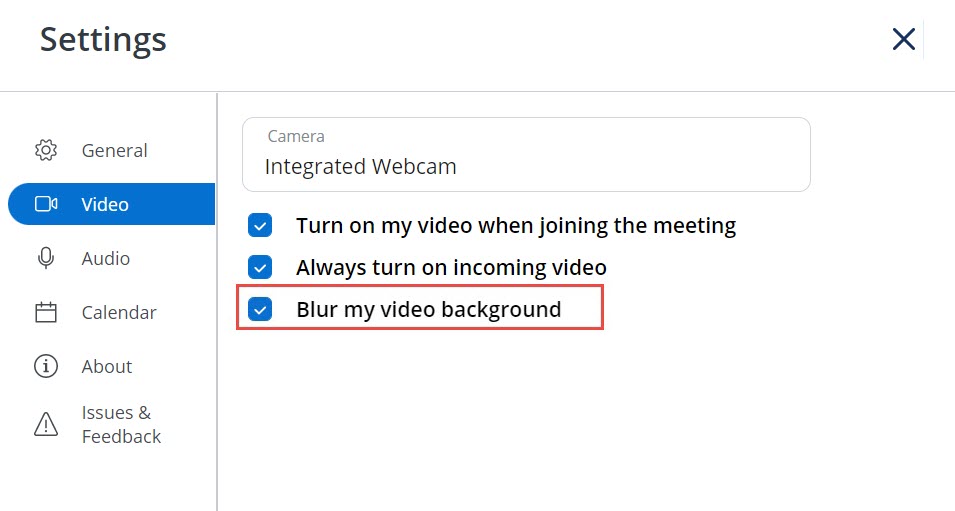Go to the Calendar settings section
The width and height of the screenshot is (955, 511).
[x=111, y=312]
